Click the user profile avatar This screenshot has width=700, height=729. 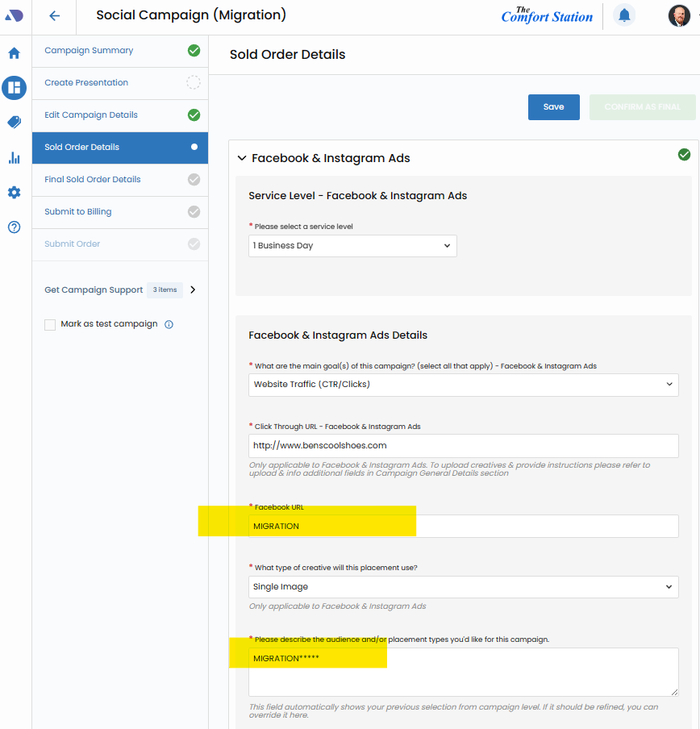tap(679, 15)
